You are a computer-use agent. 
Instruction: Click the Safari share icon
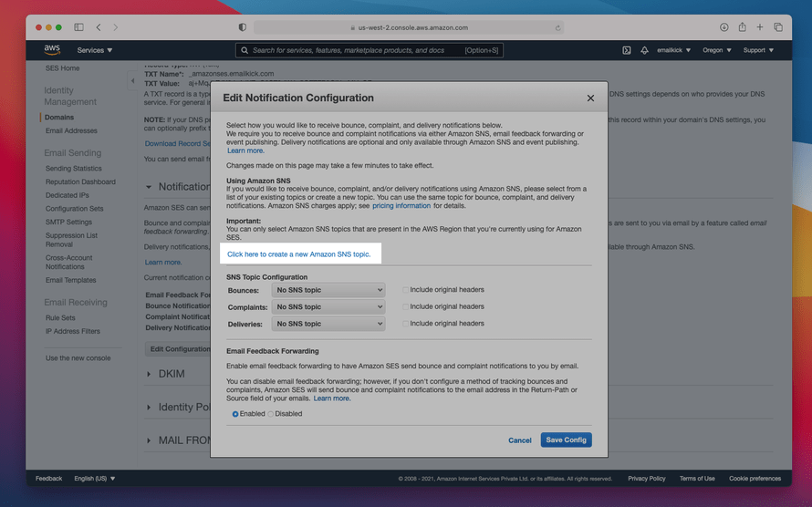point(742,27)
